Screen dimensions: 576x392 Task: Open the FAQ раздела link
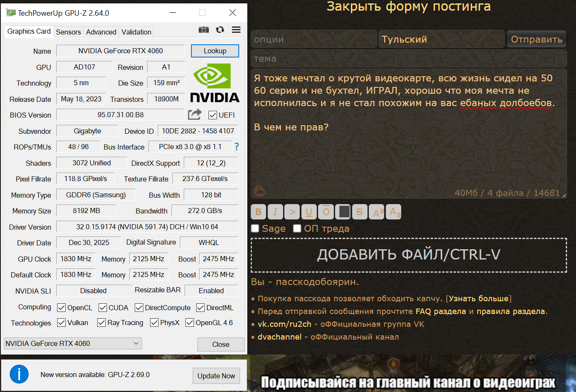(441, 311)
